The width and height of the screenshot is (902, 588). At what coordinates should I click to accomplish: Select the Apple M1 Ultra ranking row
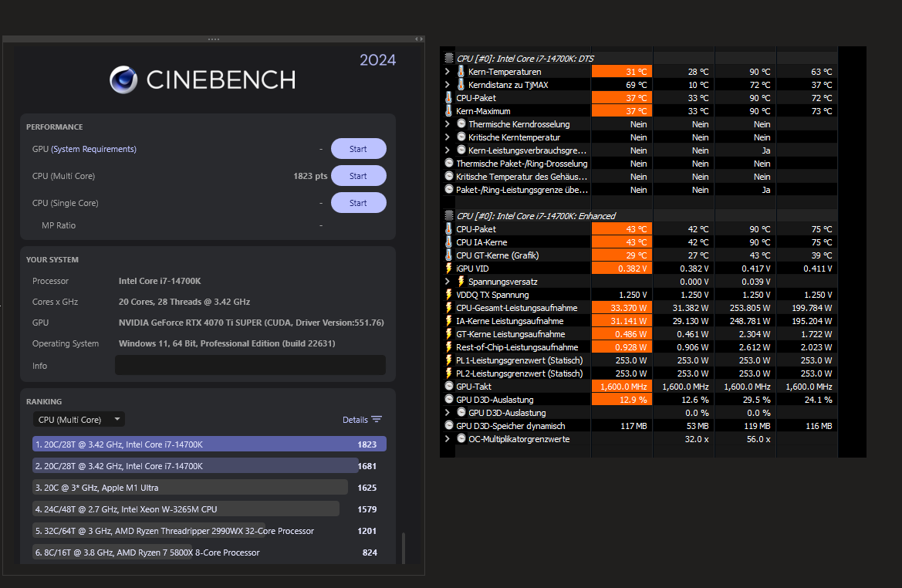209,488
